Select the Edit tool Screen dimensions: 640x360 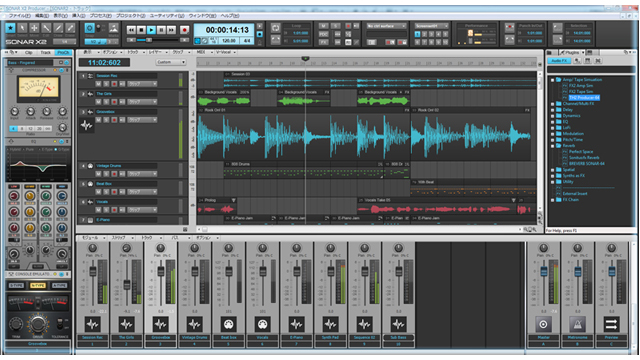click(x=46, y=28)
